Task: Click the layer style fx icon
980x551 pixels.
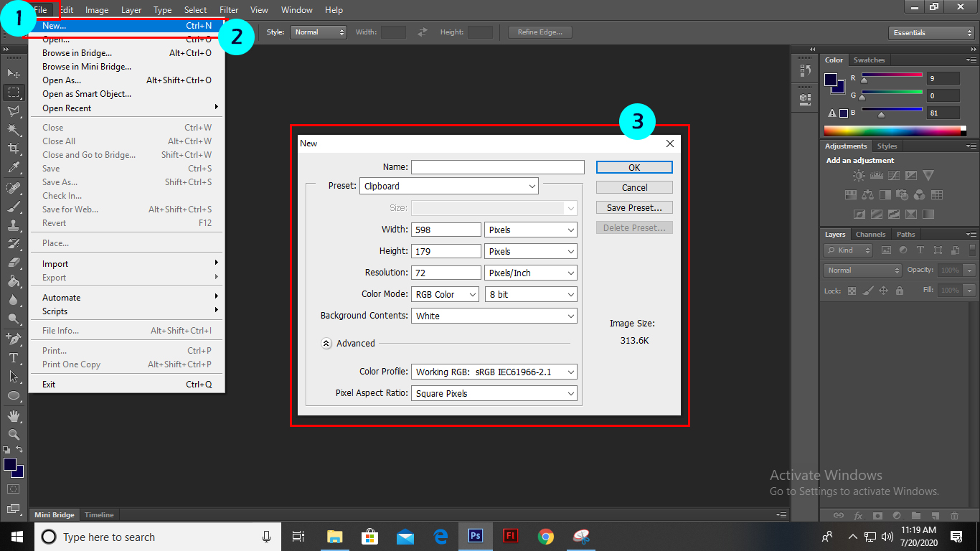Action: click(x=857, y=515)
